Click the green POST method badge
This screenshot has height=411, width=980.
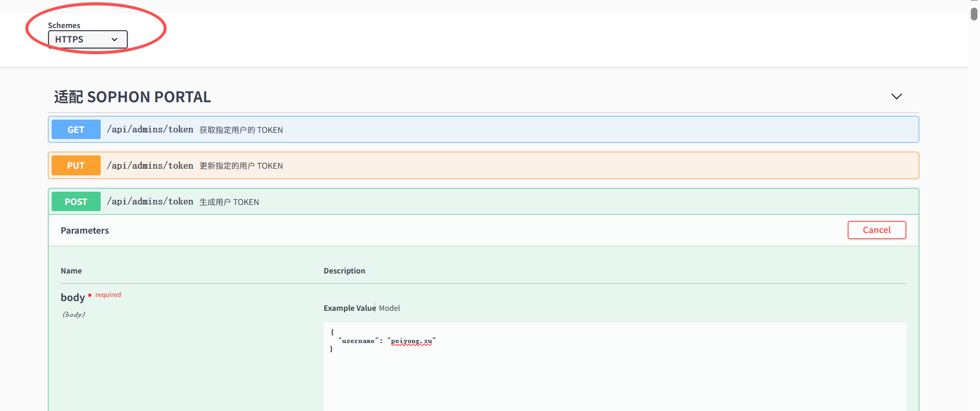tap(76, 202)
